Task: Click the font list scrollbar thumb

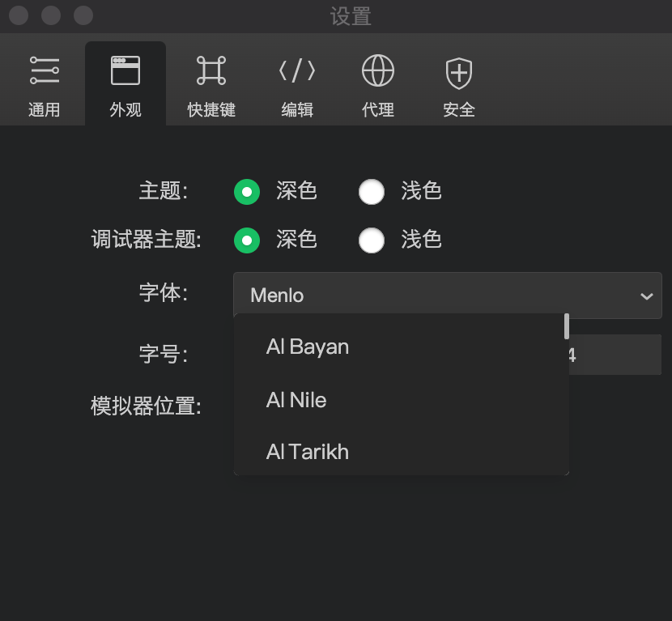Action: pyautogui.click(x=567, y=326)
